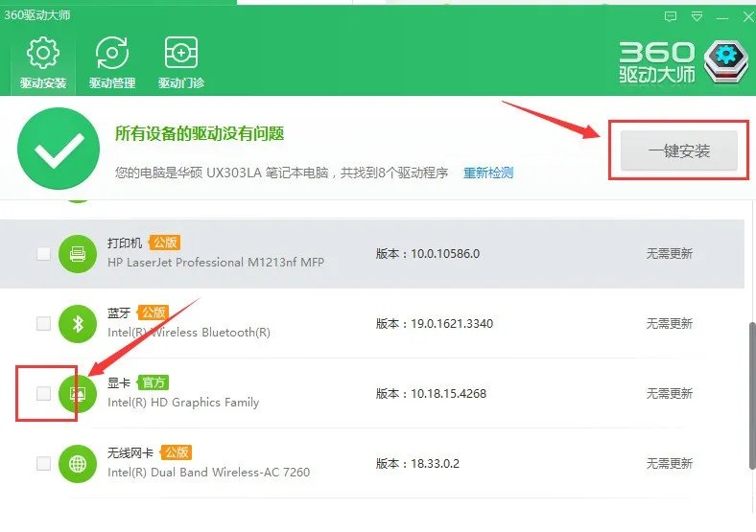The image size is (756, 532).
Task: Tick the 打印机 driver checkbox
Action: (43, 253)
